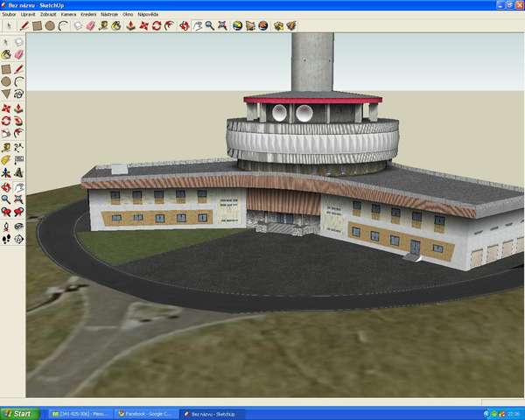Select Orbit tool in left palette
Screen dimensions: 525x420
(6, 187)
